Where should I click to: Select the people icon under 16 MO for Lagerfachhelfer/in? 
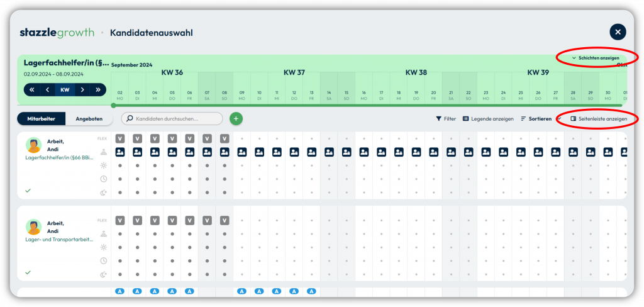[x=364, y=152]
